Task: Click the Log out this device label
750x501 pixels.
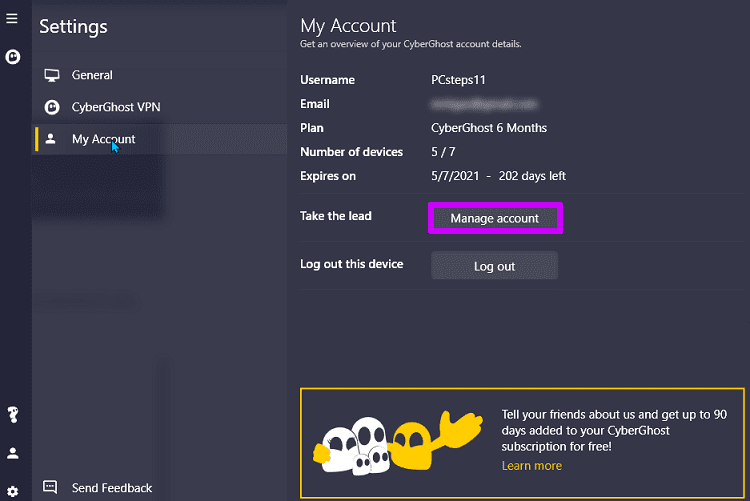Action: (x=352, y=264)
